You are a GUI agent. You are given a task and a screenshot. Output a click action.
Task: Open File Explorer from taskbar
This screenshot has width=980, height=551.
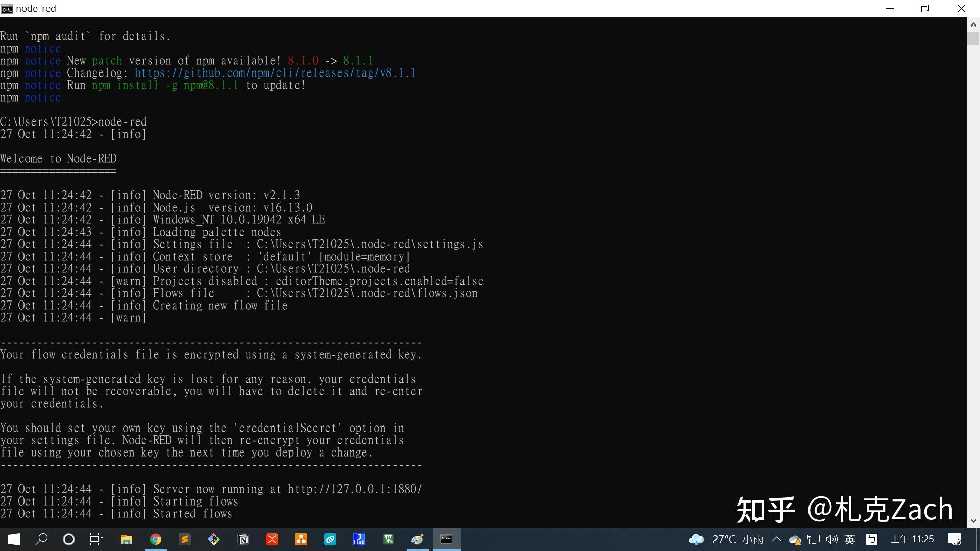point(126,539)
